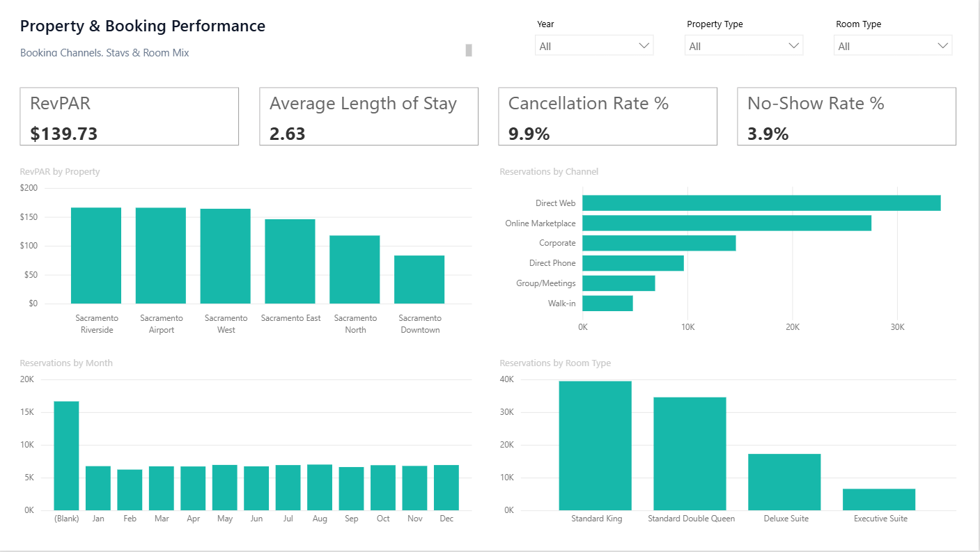This screenshot has height=552, width=980.
Task: Select the No-Show Rate % card
Action: 846,116
